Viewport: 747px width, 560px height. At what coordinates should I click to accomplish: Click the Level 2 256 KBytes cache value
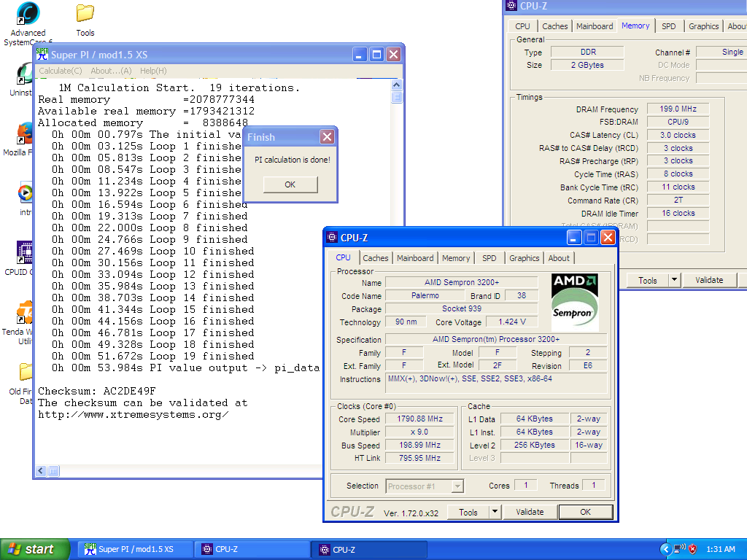(534, 445)
